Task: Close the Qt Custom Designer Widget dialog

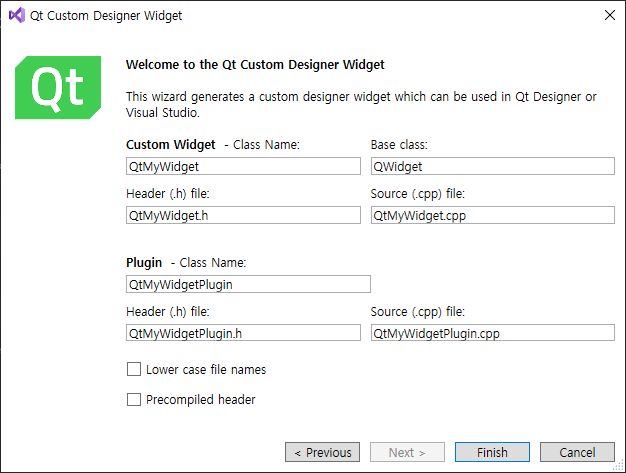Action: tap(610, 15)
